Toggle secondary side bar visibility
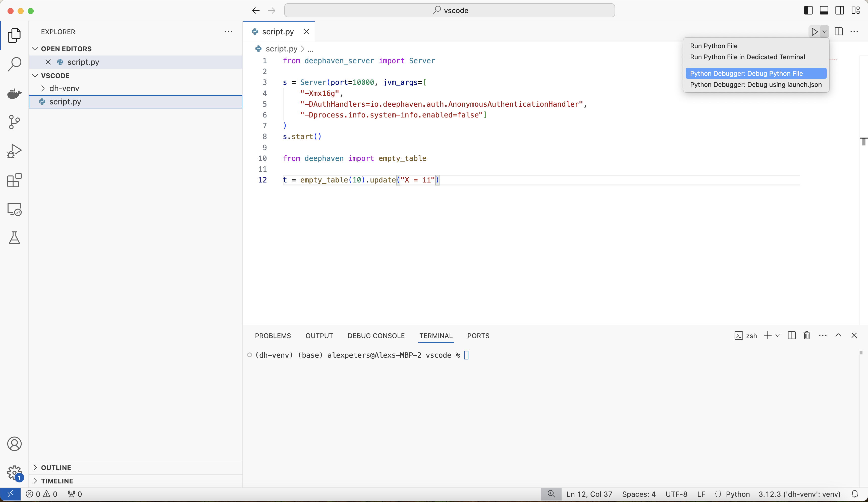Viewport: 868px width, 502px height. click(840, 10)
